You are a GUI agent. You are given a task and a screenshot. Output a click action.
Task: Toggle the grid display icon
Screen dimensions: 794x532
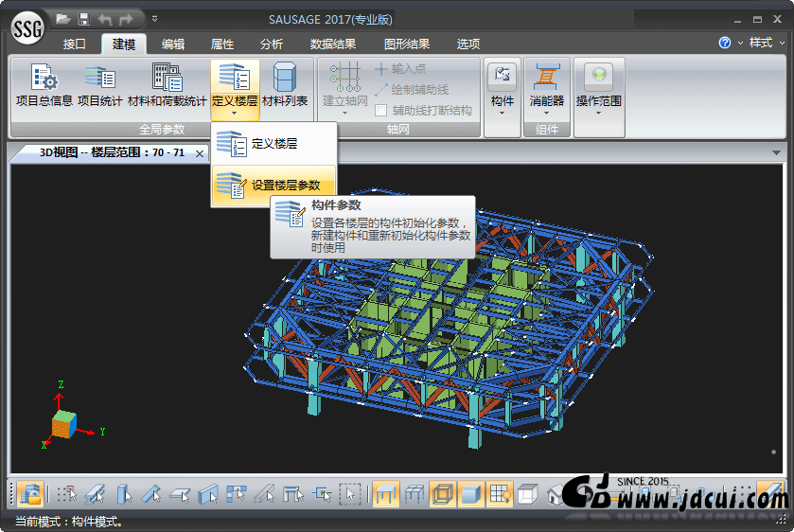point(500,493)
